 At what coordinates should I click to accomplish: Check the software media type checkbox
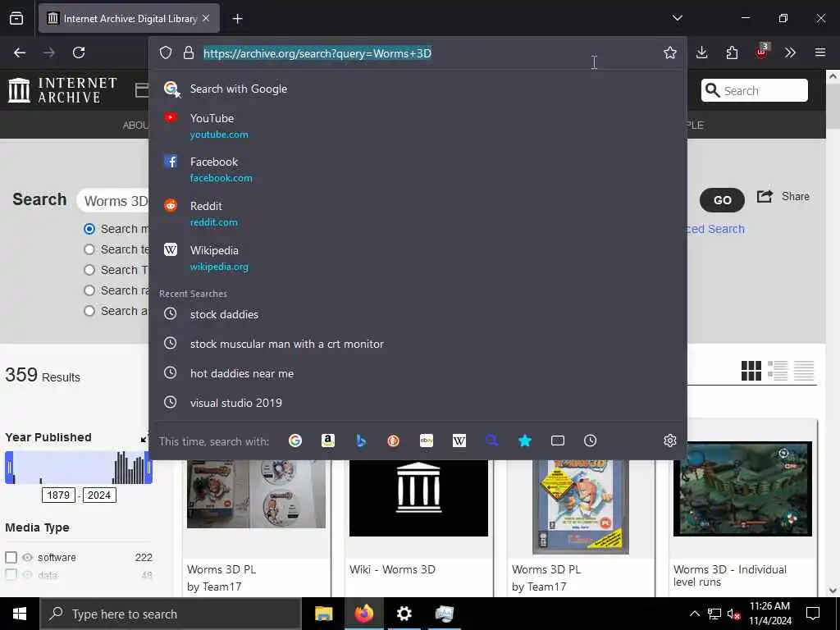(x=11, y=557)
